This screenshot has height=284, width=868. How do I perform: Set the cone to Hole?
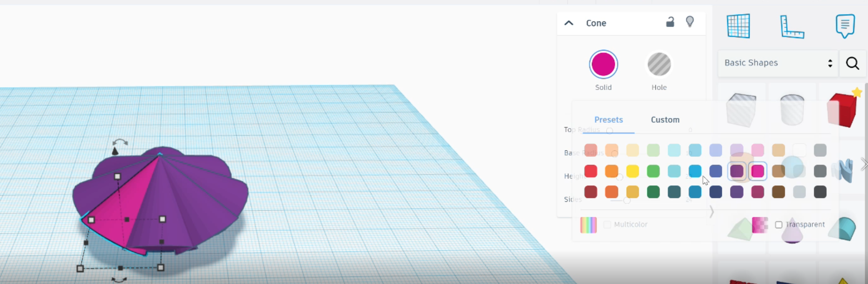659,64
